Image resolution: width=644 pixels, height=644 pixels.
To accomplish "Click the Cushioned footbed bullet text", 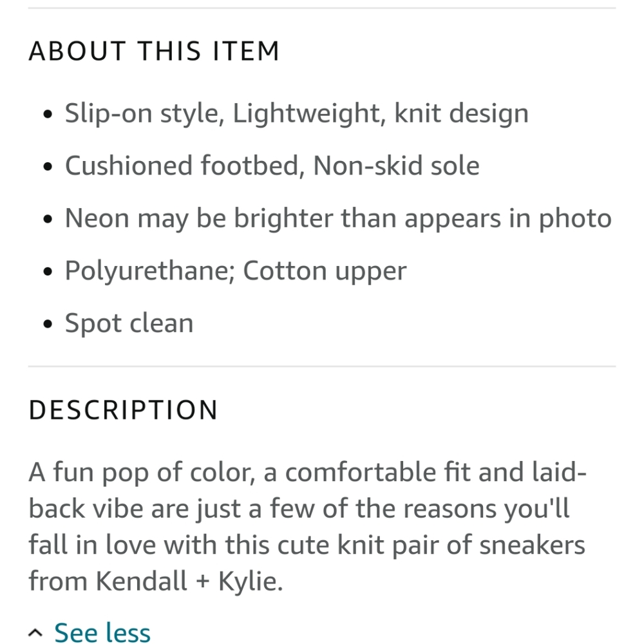I will 270,166.
